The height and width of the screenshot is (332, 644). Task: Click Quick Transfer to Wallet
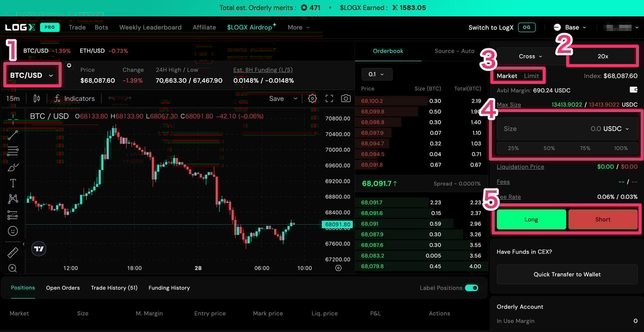pyautogui.click(x=567, y=274)
